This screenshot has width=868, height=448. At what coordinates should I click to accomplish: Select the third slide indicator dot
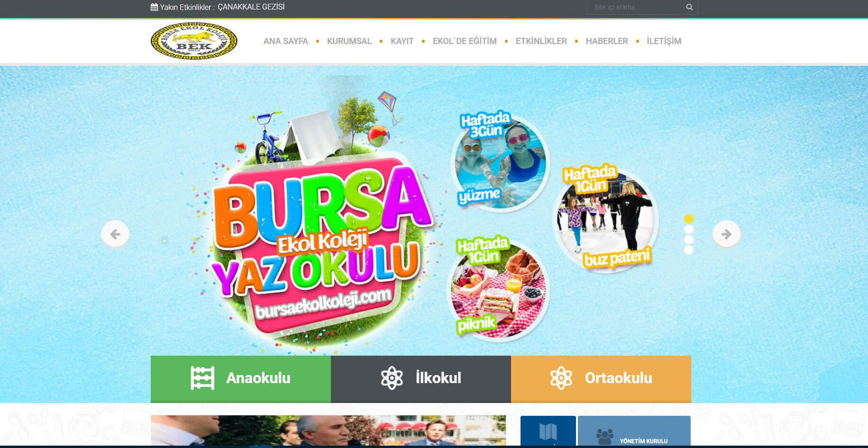pyautogui.click(x=689, y=240)
